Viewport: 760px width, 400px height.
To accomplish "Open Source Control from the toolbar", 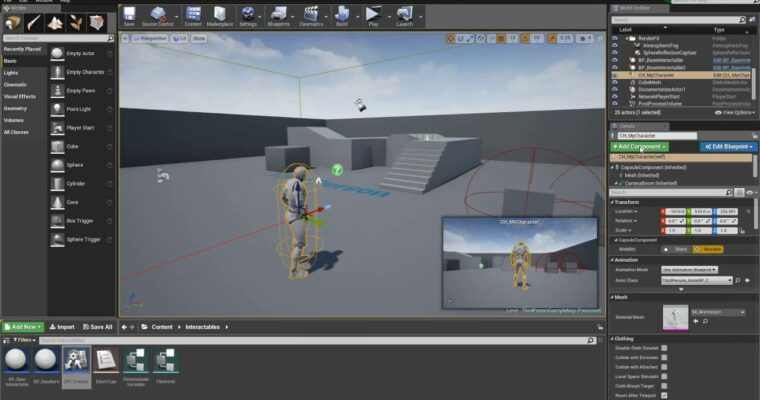I will click(157, 15).
